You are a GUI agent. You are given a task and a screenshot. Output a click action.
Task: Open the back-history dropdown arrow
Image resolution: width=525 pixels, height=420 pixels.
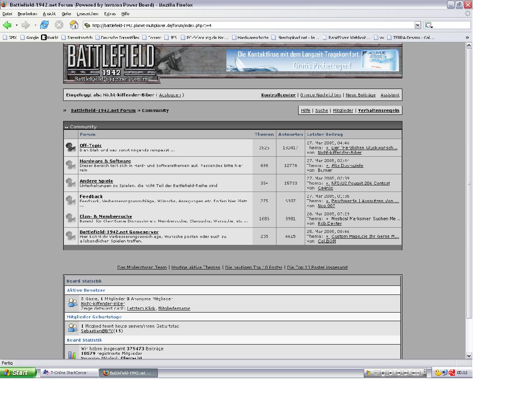click(x=16, y=25)
